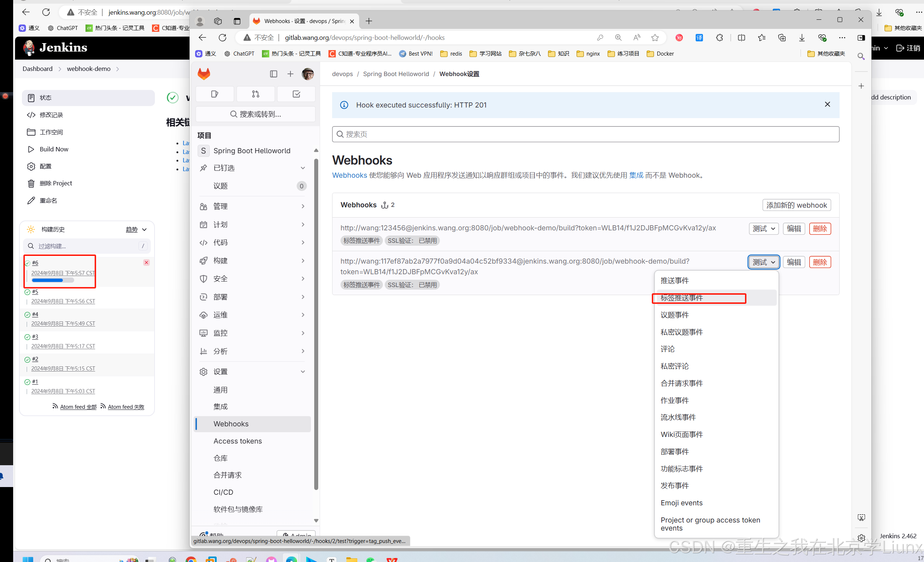Click 删除 for the first webhook

[x=820, y=229]
